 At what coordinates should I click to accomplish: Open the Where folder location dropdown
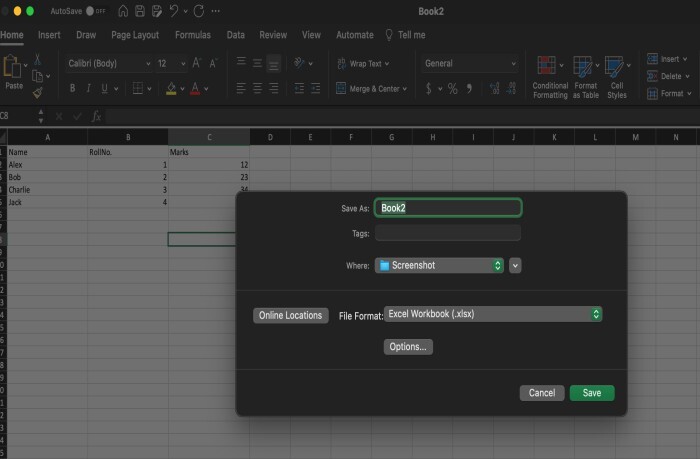click(x=440, y=266)
